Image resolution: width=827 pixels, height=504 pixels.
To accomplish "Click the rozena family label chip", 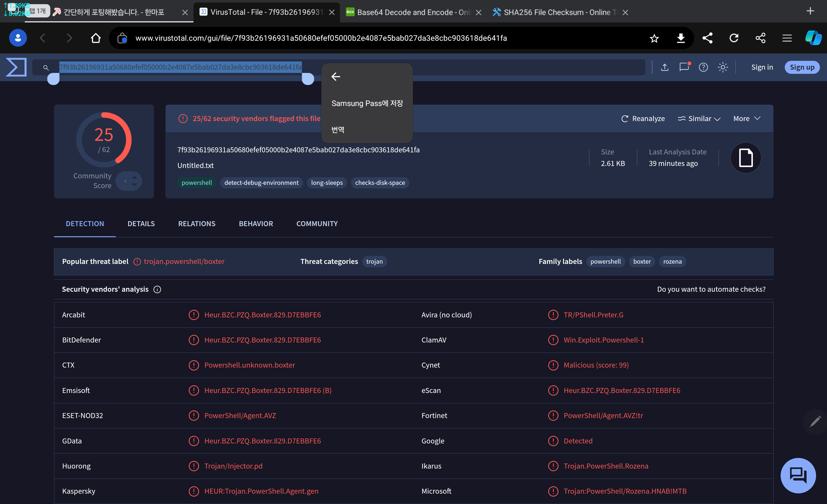I will tap(672, 261).
